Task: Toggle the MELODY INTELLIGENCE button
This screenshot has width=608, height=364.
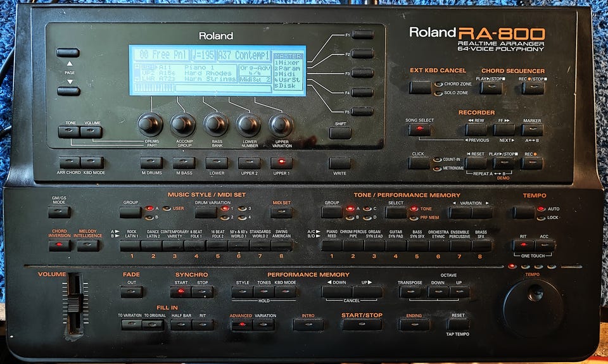Action: [x=88, y=246]
